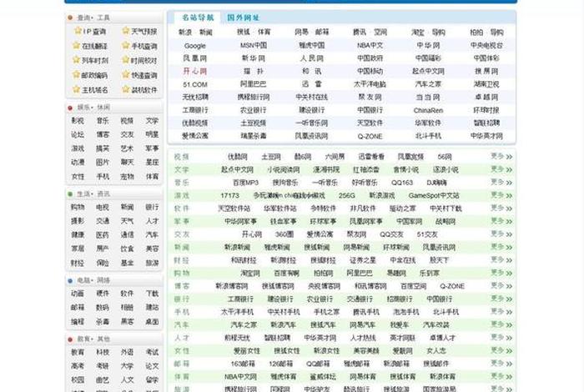Expand 更多 in the 财经 row
This screenshot has height=392, width=584.
(x=501, y=260)
